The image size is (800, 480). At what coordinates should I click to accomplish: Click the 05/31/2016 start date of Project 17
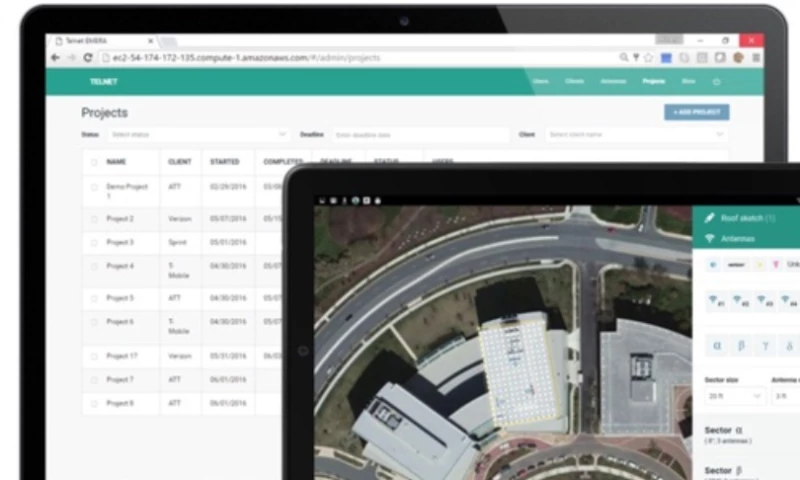[228, 356]
